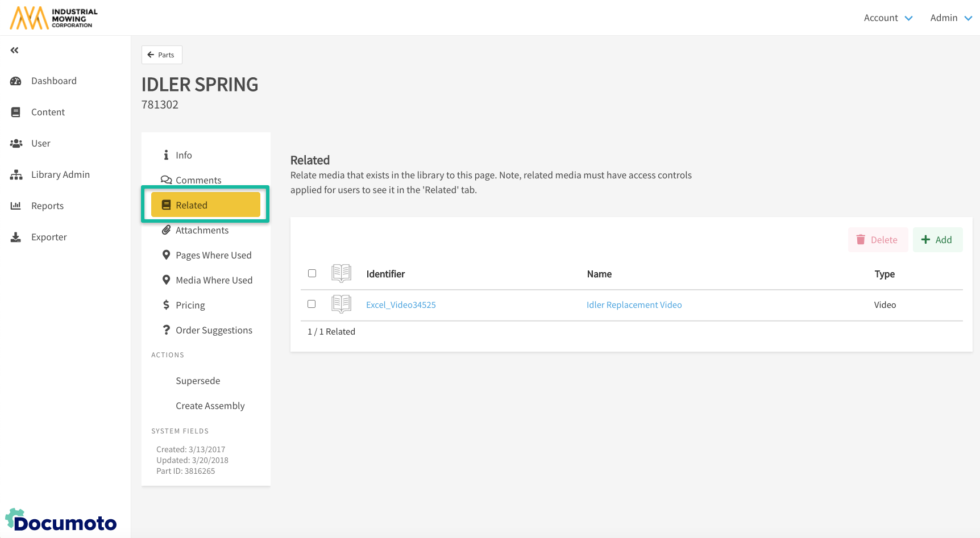Open the Pages Where Used tab
Screen dimensions: 980x538
[213, 255]
